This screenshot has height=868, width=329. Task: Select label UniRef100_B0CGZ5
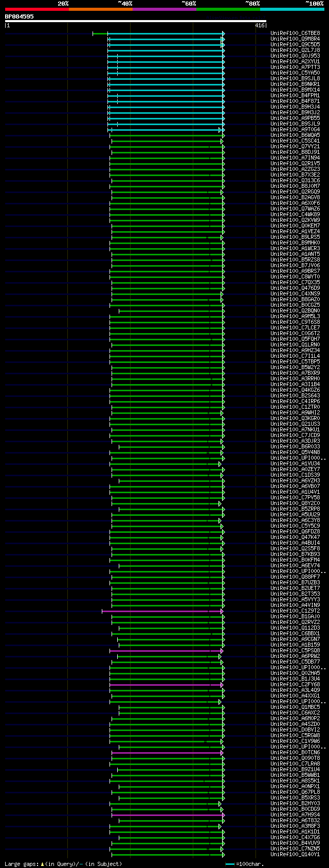coord(295,305)
